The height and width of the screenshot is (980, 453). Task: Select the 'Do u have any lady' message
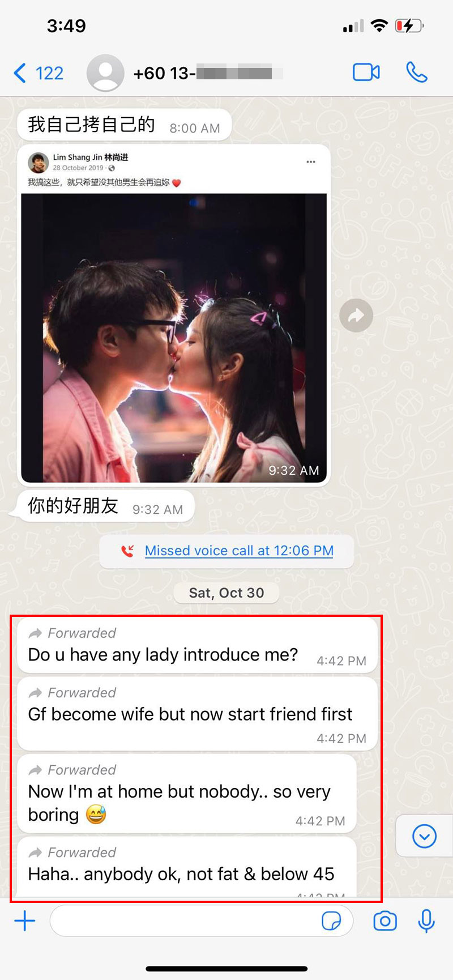pyautogui.click(x=197, y=646)
